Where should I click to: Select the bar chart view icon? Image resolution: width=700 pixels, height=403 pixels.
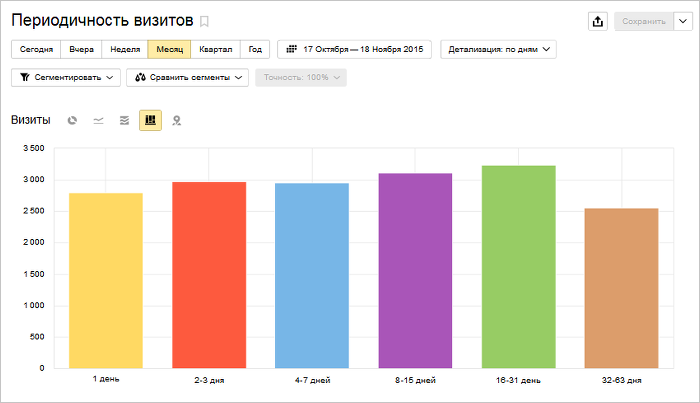150,120
